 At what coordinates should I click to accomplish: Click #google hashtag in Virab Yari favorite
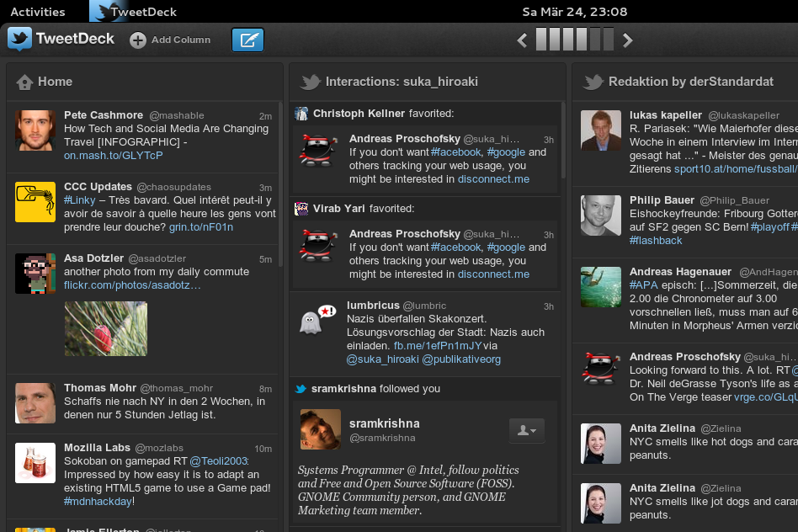(x=506, y=247)
